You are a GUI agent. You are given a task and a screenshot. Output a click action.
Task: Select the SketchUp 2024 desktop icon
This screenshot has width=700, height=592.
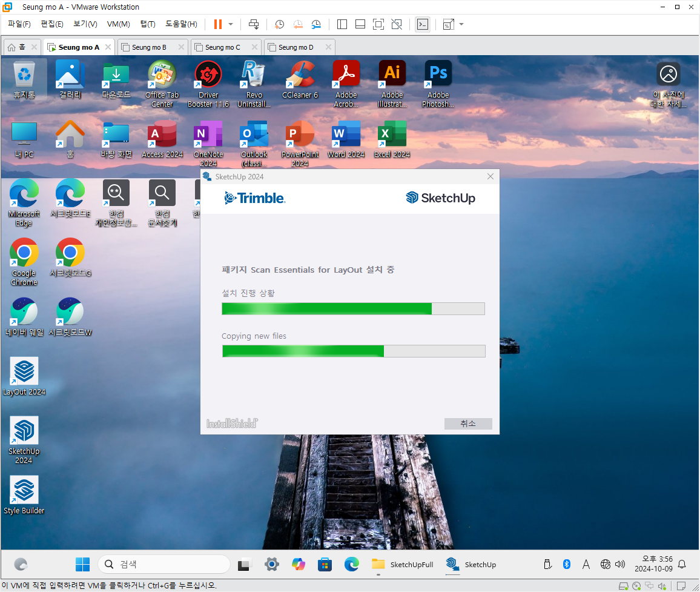pyautogui.click(x=24, y=440)
